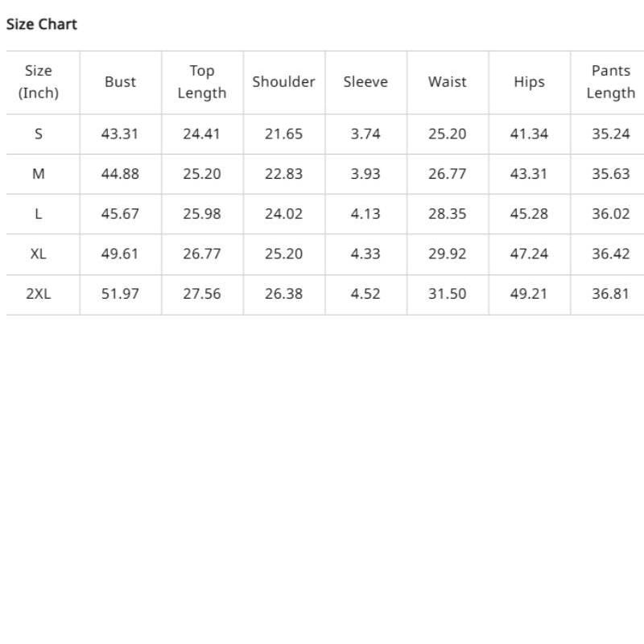The height and width of the screenshot is (644, 644).
Task: Select the Waist column header
Action: point(447,82)
